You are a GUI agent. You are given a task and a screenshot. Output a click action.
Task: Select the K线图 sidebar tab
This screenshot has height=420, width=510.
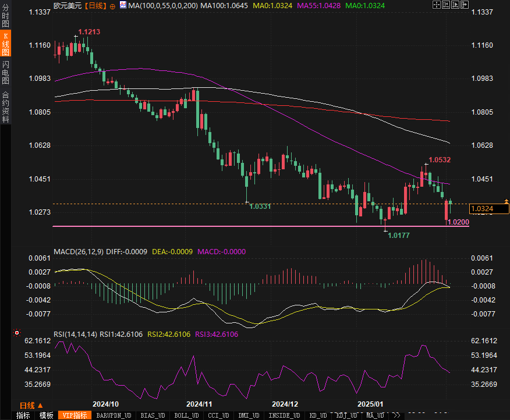pyautogui.click(x=5, y=44)
